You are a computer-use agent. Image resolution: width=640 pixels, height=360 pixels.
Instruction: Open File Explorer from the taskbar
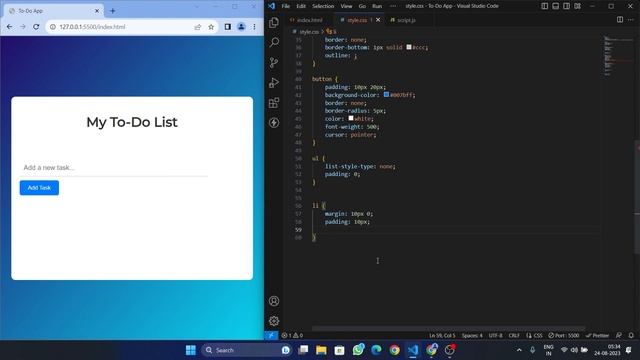coord(321,350)
